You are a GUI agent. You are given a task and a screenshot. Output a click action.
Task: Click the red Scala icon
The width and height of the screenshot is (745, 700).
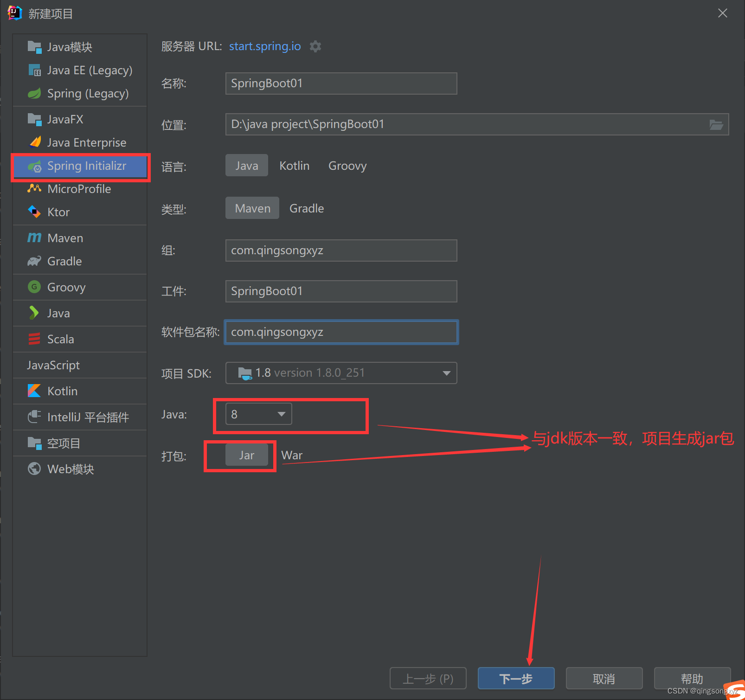point(34,339)
